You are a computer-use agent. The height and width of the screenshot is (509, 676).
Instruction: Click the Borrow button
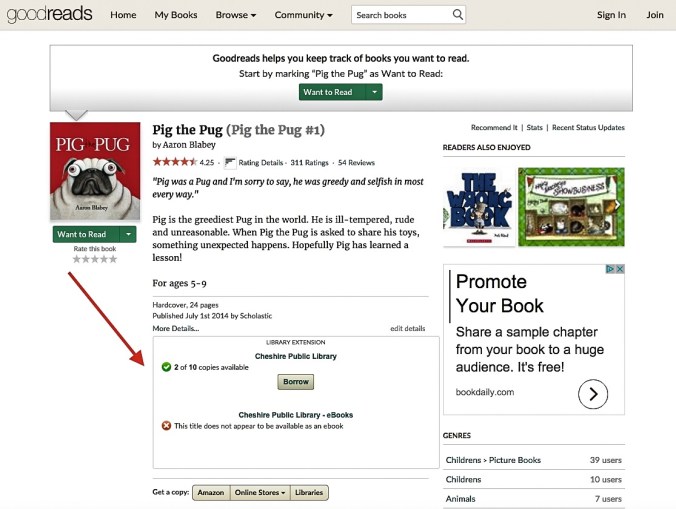[295, 382]
